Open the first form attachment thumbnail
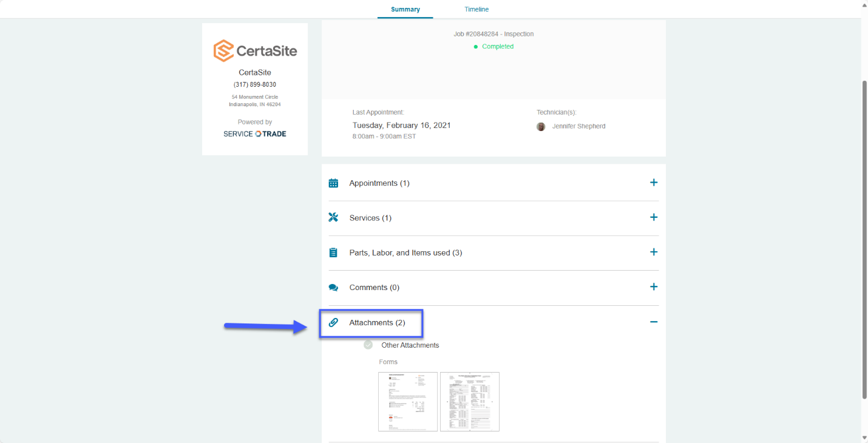 pos(407,401)
